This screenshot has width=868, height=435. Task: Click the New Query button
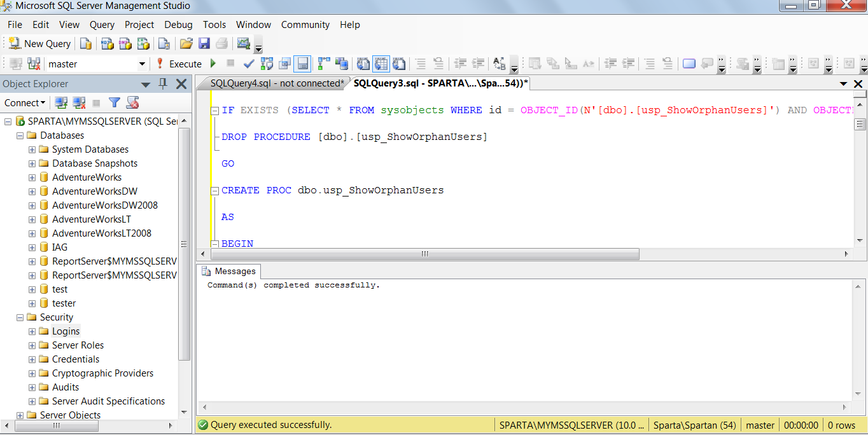40,43
